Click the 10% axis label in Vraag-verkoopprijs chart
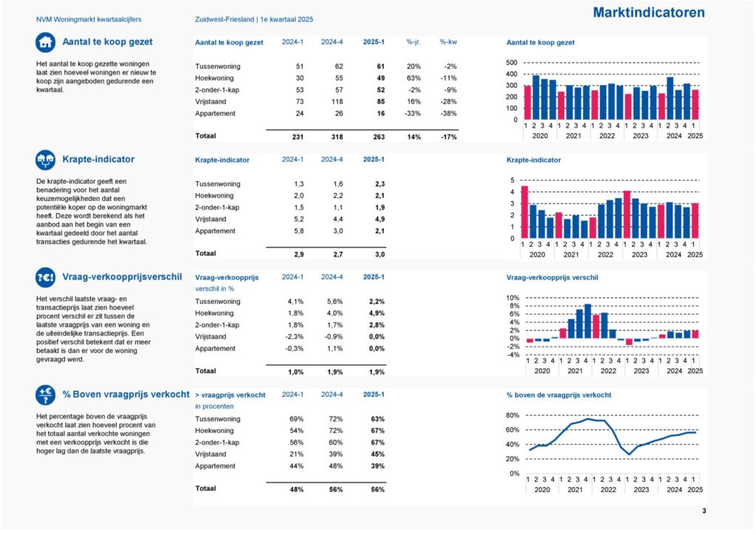This screenshot has width=756, height=535. click(512, 298)
